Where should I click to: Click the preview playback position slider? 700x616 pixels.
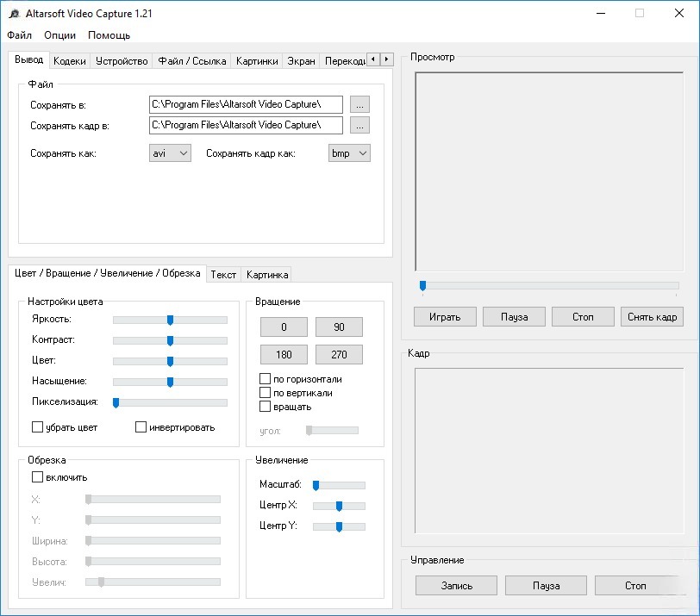[549, 285]
